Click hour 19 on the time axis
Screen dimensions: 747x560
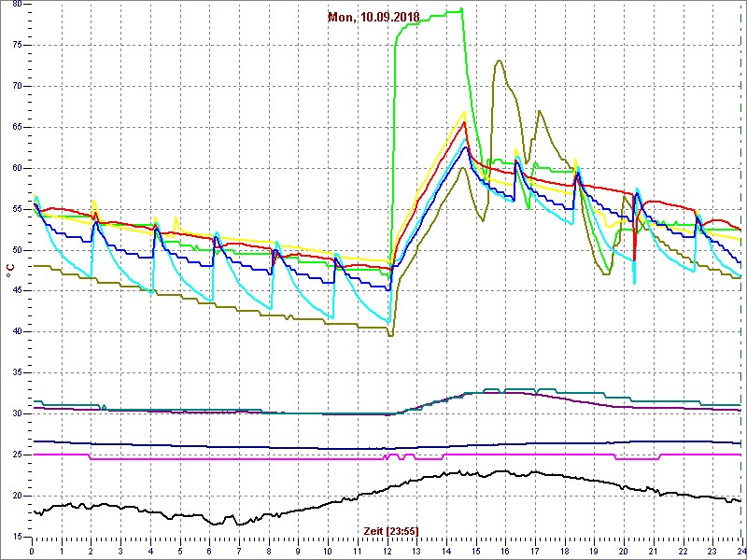point(596,551)
